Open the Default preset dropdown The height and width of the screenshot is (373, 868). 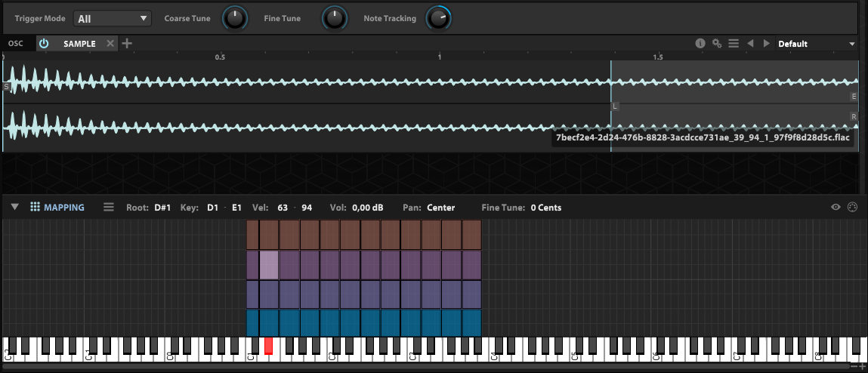817,44
